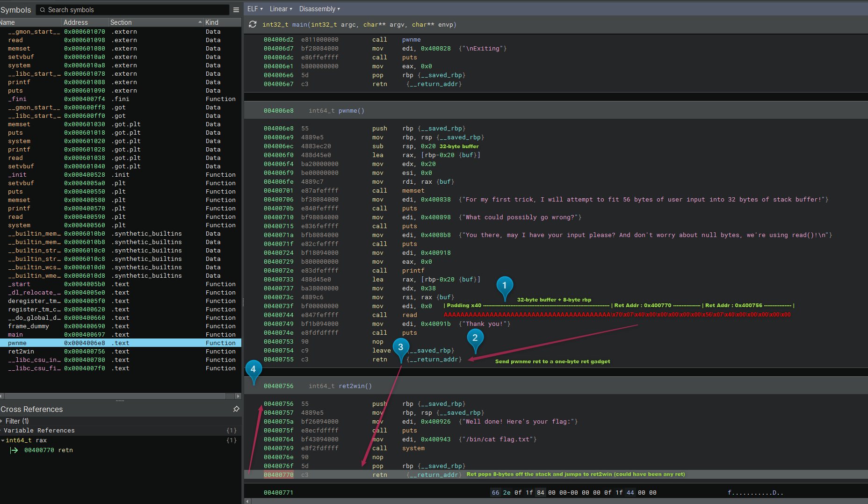Select the deregister_tm symbol row
The image size is (868, 504).
point(121,301)
